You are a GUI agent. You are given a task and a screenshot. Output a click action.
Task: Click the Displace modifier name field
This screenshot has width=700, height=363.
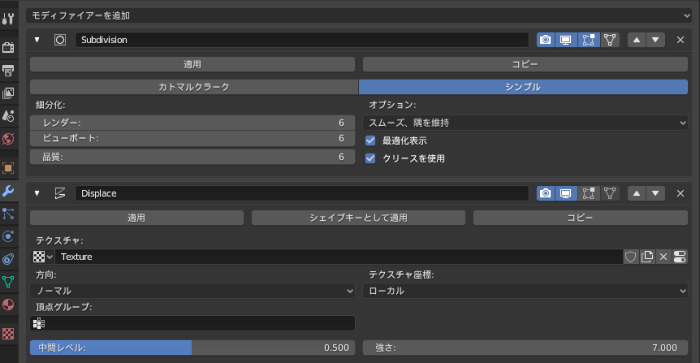coord(302,193)
